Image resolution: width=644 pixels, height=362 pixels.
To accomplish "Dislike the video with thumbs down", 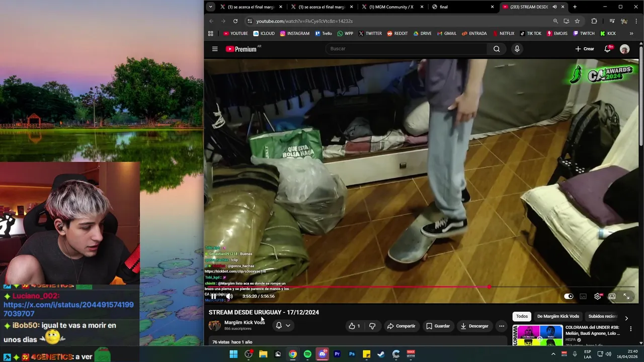I will click(372, 326).
